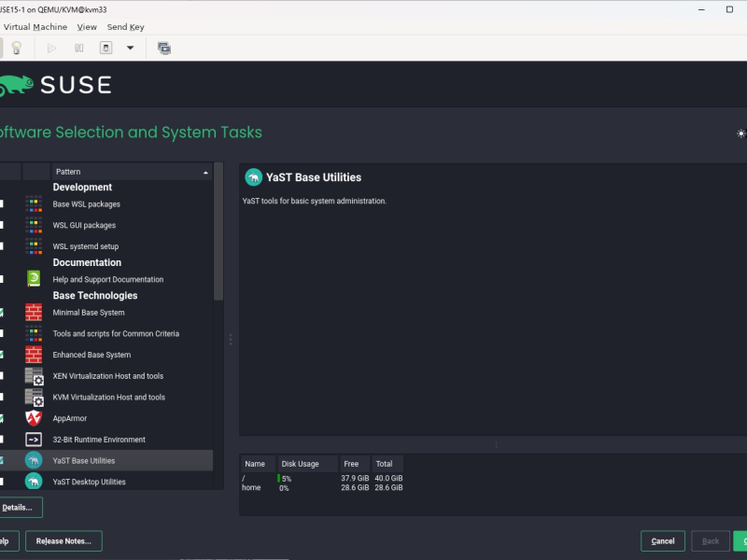Image resolution: width=747 pixels, height=560 pixels.
Task: Click the home partition name cell
Action: coord(251,487)
